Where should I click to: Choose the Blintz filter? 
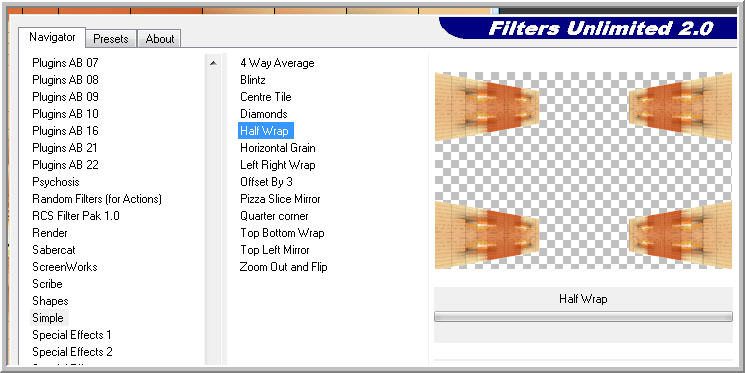(x=253, y=80)
